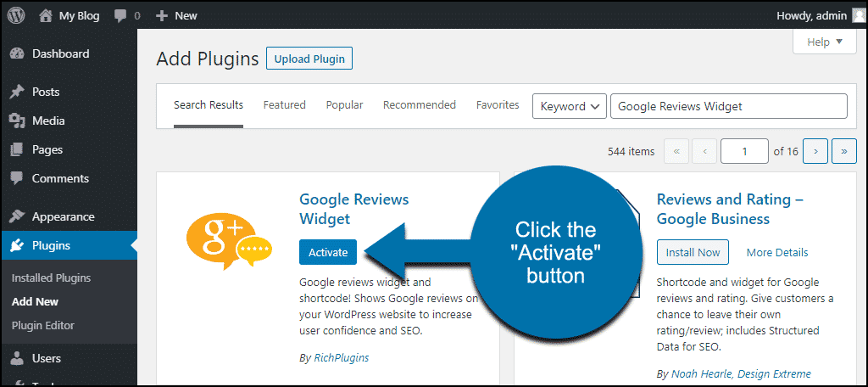Click the Appearance paintbrush icon
The image size is (868, 387).
tap(17, 216)
